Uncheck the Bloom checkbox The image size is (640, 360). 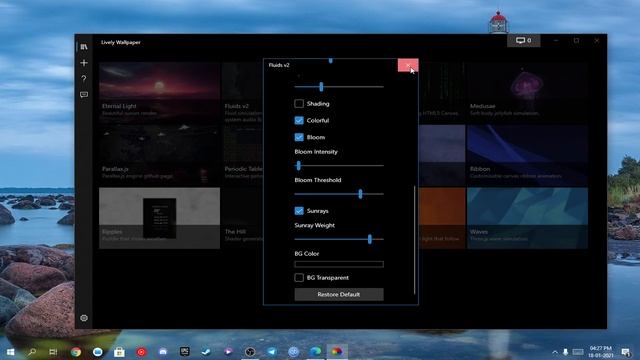[299, 137]
